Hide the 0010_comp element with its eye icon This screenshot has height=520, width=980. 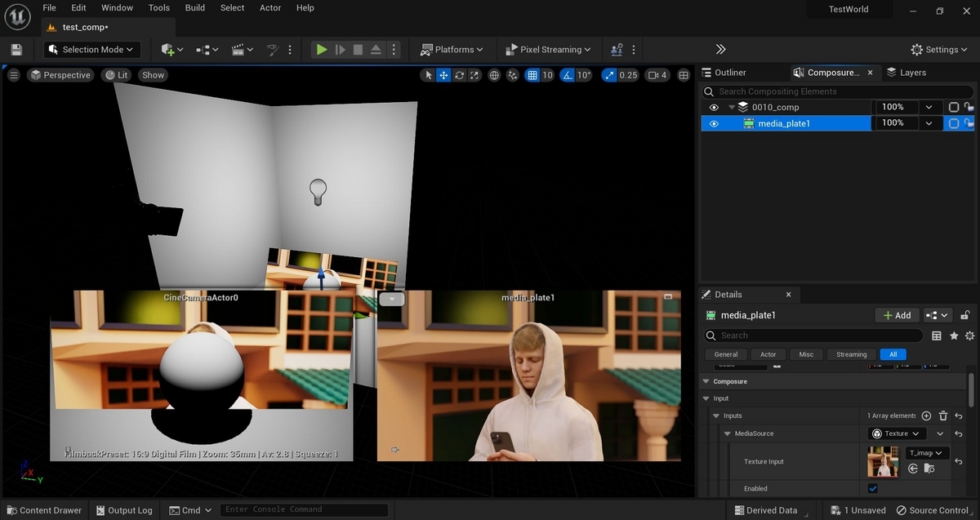pyautogui.click(x=714, y=107)
